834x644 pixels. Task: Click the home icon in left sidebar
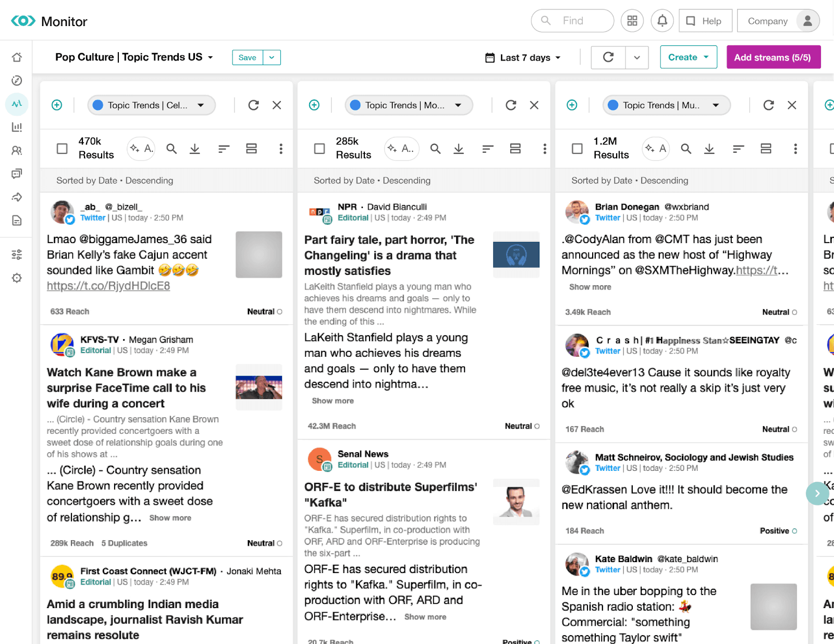point(17,57)
